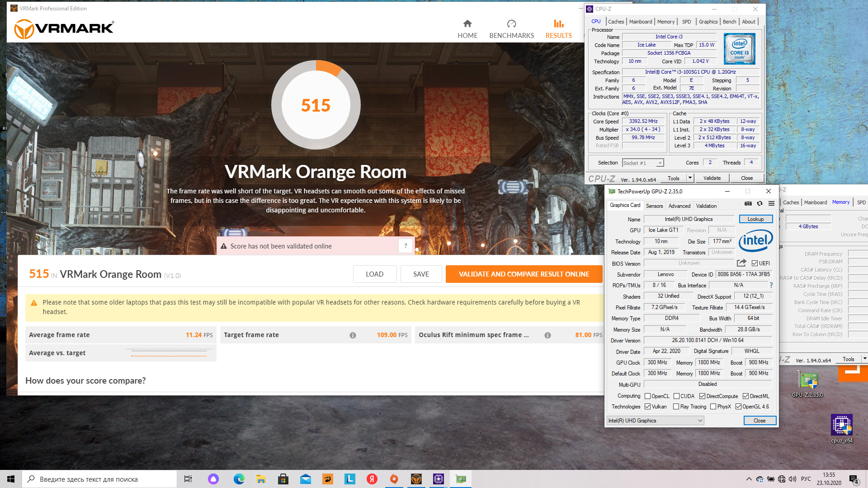Click the VRMark logo
This screenshot has width=868, height=488.
click(x=64, y=29)
